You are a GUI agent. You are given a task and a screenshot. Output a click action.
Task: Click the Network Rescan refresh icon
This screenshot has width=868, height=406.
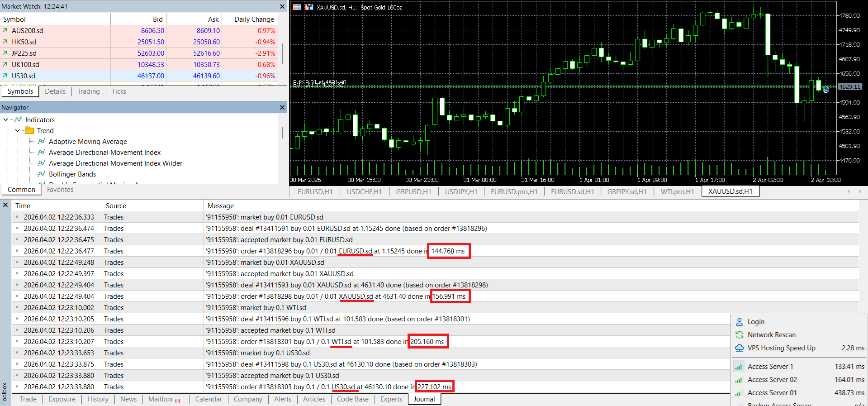tap(740, 334)
